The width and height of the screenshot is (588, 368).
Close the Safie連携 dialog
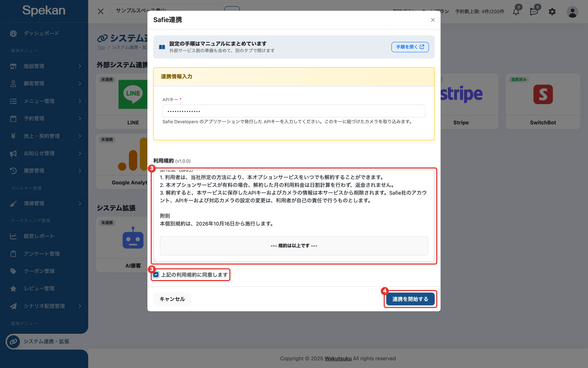(433, 20)
